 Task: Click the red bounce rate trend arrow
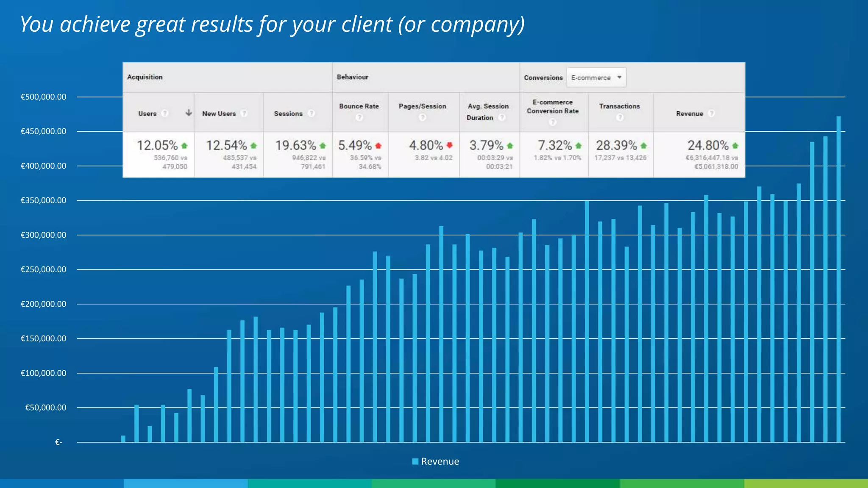click(378, 146)
